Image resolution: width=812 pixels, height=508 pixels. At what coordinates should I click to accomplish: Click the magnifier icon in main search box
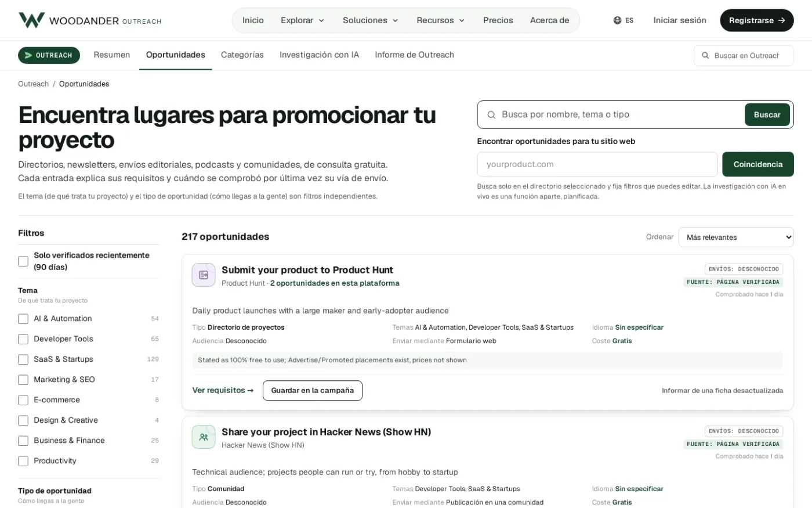(491, 115)
